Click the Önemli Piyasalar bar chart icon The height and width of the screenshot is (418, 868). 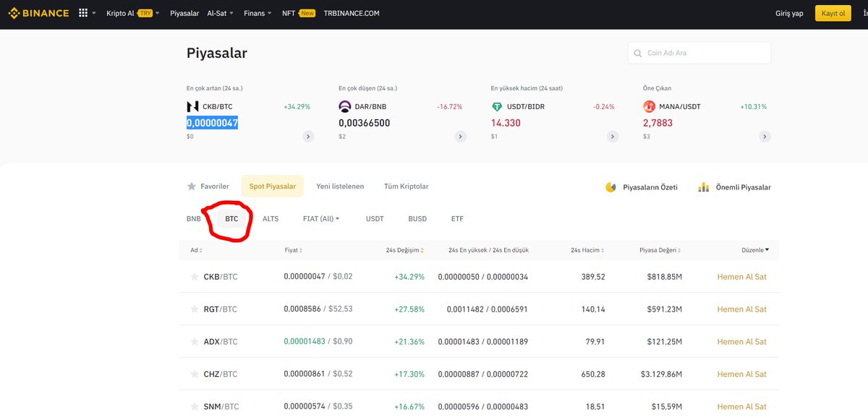[704, 187]
